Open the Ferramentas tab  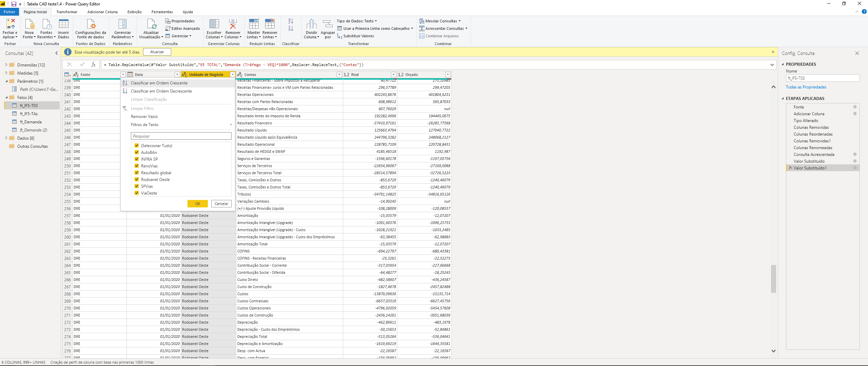(162, 12)
